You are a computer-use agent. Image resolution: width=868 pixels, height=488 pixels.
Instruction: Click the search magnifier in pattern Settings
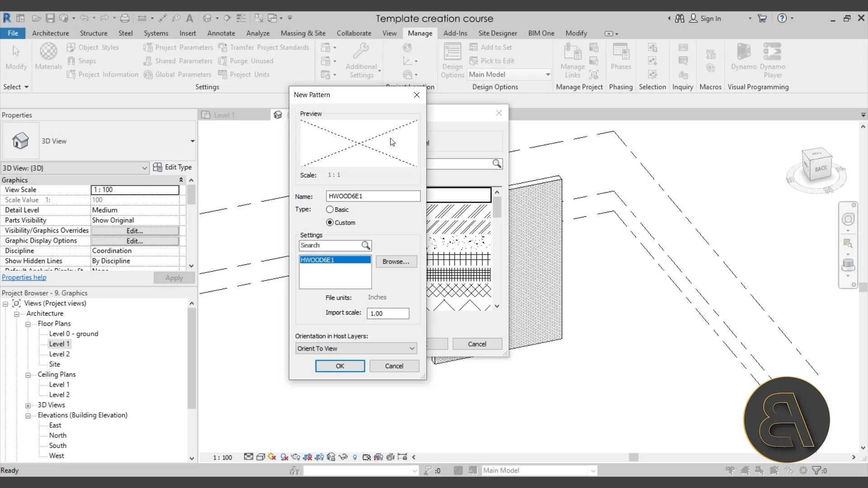[366, 246]
